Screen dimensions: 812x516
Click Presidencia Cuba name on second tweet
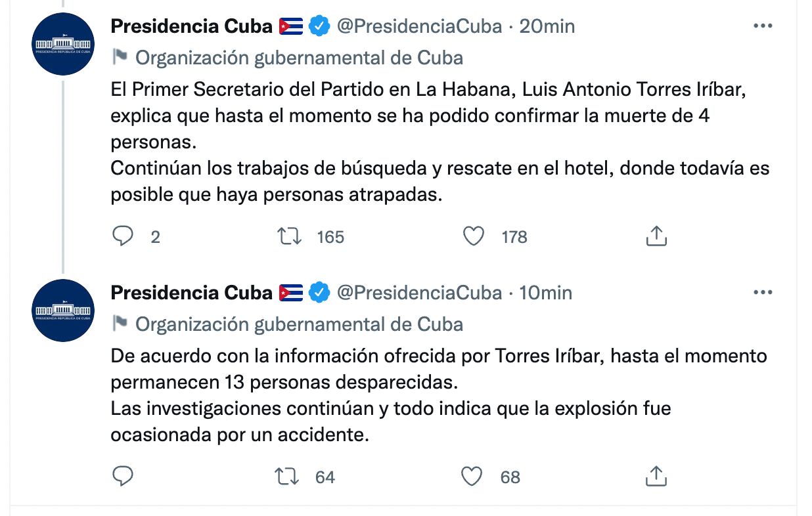(x=191, y=293)
